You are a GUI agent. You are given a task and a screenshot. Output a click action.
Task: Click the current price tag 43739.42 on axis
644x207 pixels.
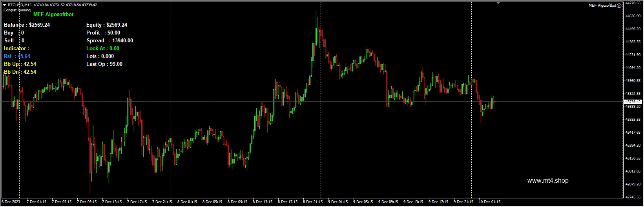(633, 102)
